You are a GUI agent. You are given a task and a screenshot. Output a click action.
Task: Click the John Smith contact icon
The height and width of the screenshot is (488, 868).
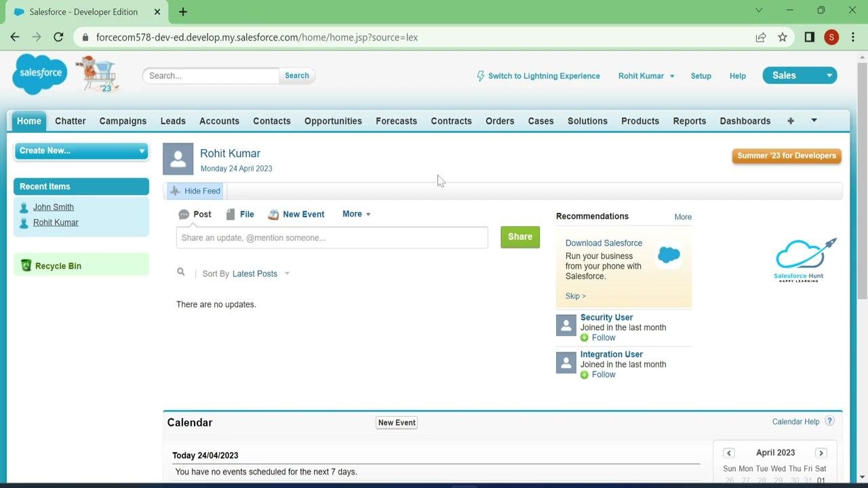click(24, 208)
